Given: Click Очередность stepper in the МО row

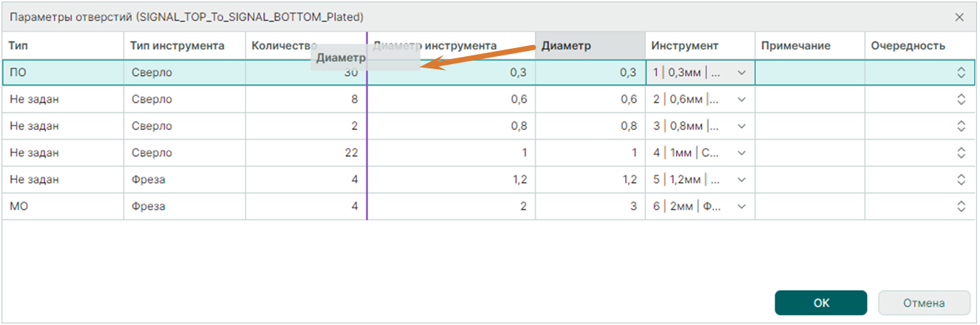Looking at the screenshot, I should (x=961, y=206).
